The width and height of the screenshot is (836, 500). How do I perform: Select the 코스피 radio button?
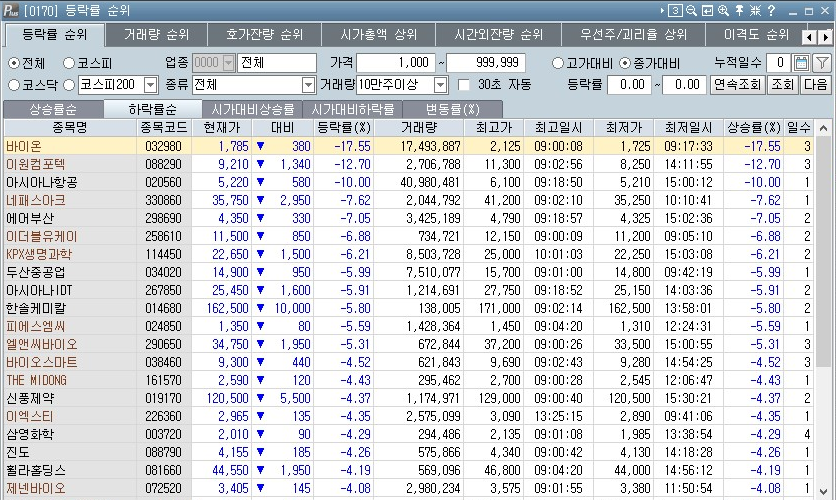pos(69,63)
